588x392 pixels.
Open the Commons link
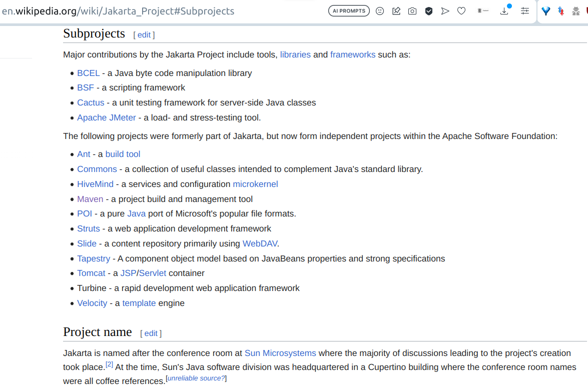click(x=97, y=169)
